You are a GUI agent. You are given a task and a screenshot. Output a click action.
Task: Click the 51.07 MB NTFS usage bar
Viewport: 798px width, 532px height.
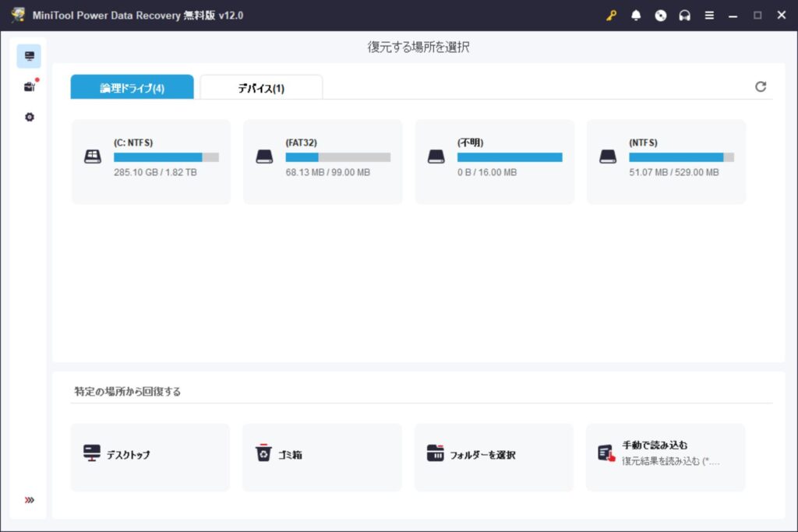coord(681,157)
